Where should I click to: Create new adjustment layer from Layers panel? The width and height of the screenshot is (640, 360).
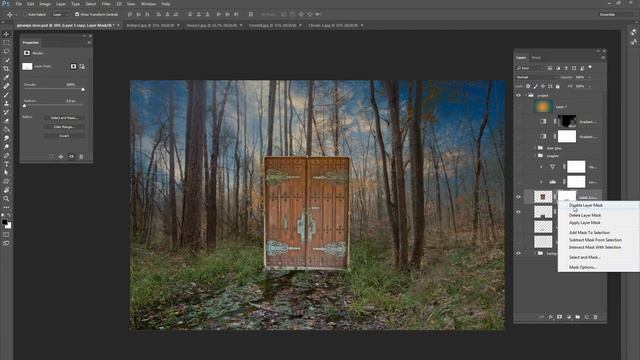point(569,317)
